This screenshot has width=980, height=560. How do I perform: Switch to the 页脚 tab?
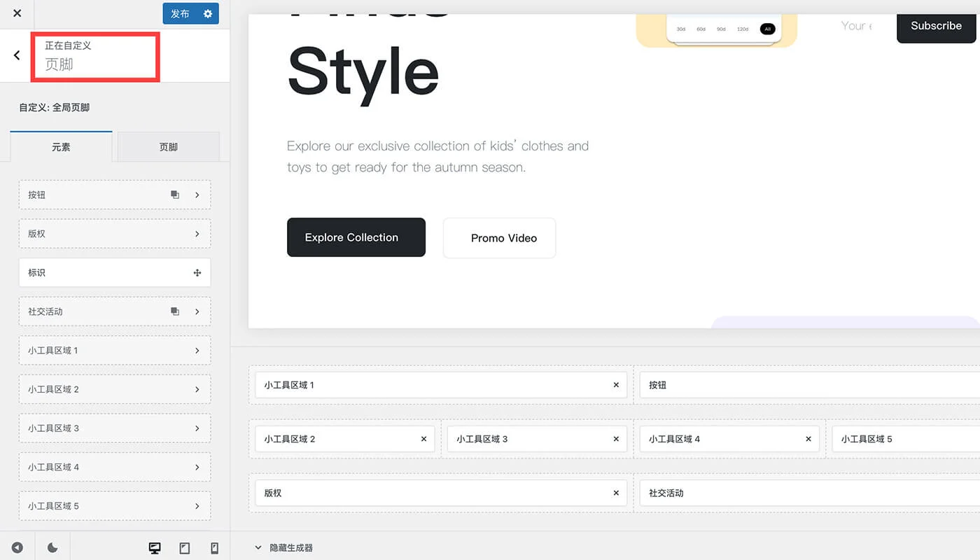(168, 146)
